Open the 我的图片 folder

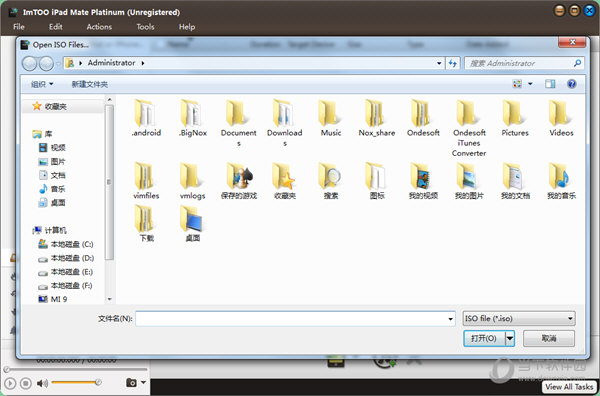pos(469,181)
